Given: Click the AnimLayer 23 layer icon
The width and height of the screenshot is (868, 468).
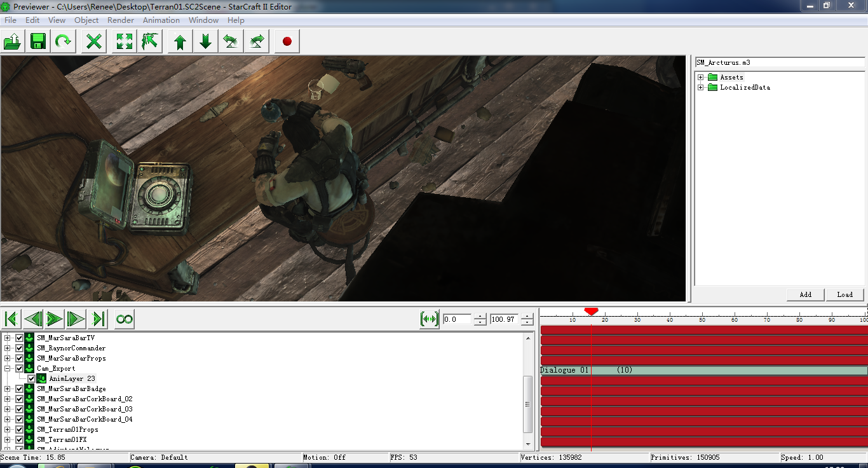Looking at the screenshot, I should [41, 378].
